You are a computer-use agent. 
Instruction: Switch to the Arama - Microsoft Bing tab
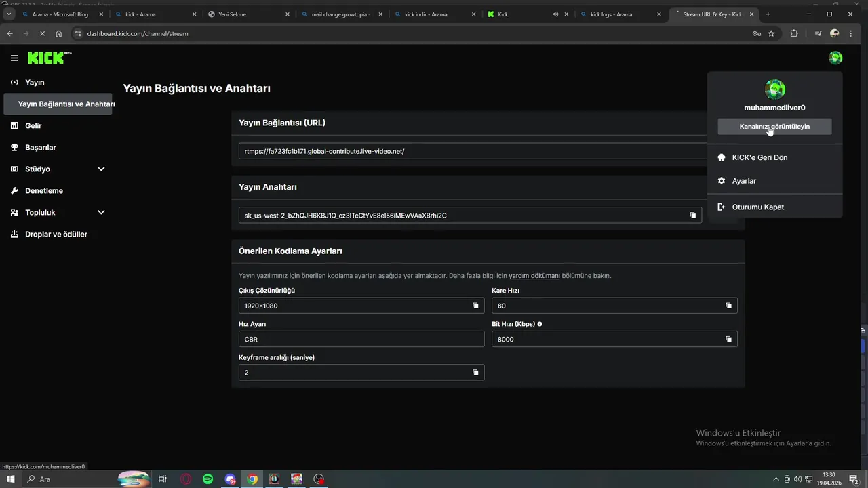(x=61, y=14)
